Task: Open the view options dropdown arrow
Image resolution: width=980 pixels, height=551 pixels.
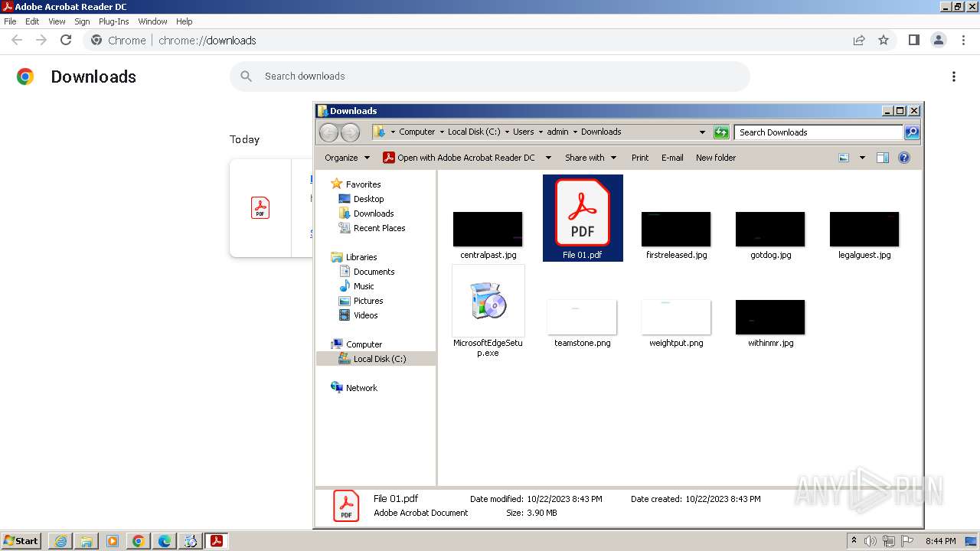Action: [x=862, y=158]
